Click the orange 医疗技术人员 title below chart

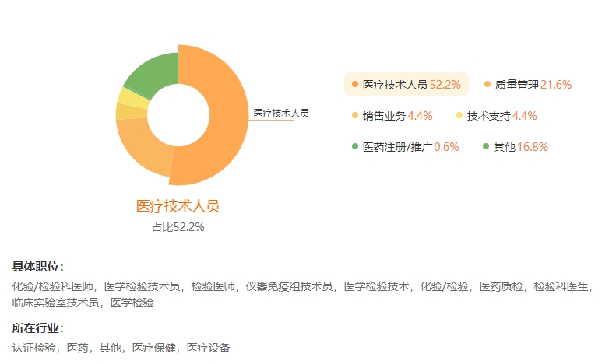click(x=178, y=206)
